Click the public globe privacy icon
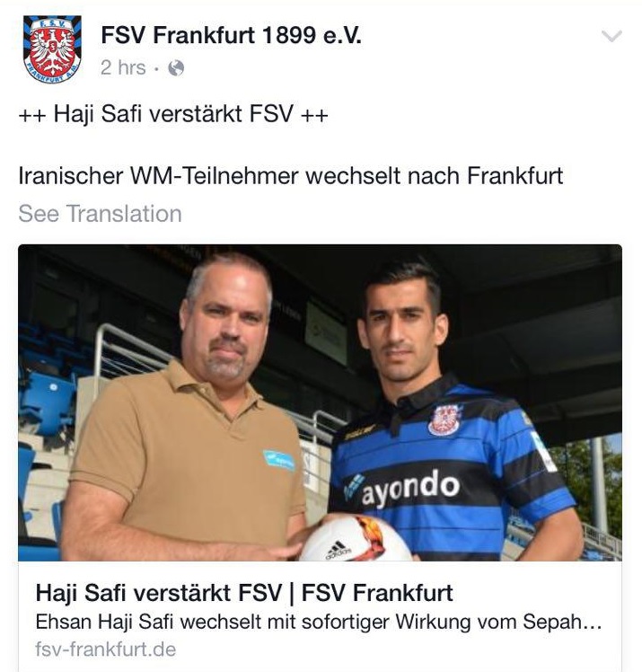Image resolution: width=642 pixels, height=672 pixels. point(176,67)
